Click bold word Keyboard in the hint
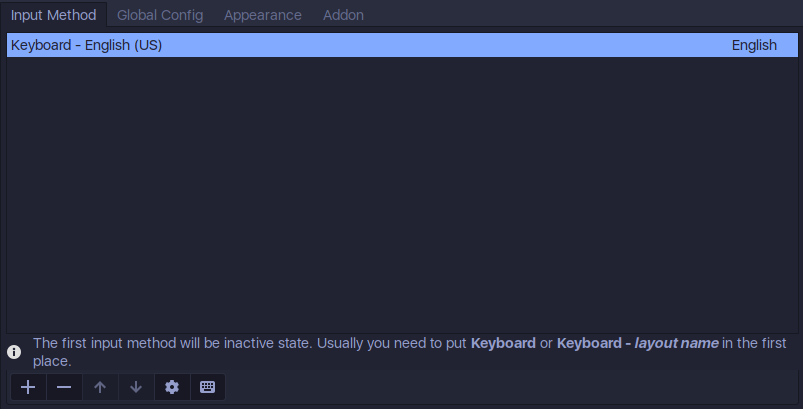Image resolution: width=803 pixels, height=409 pixels. pyautogui.click(x=503, y=343)
